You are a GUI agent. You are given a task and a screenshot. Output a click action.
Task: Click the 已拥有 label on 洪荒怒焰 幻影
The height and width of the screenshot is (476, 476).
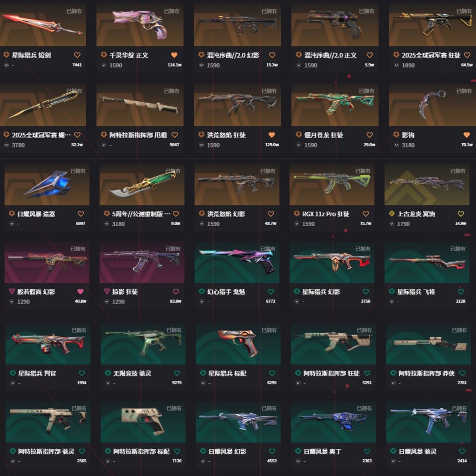click(268, 171)
